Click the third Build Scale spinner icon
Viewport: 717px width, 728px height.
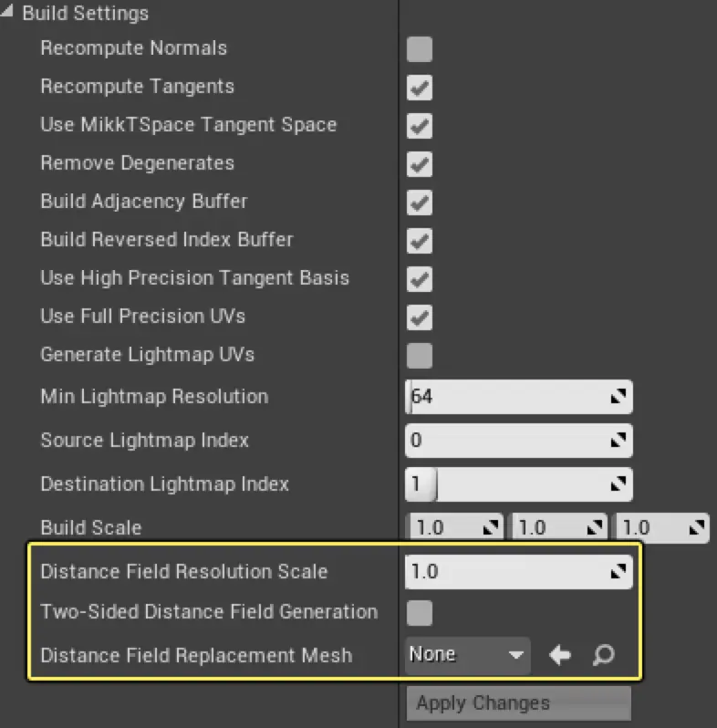pyautogui.click(x=697, y=527)
